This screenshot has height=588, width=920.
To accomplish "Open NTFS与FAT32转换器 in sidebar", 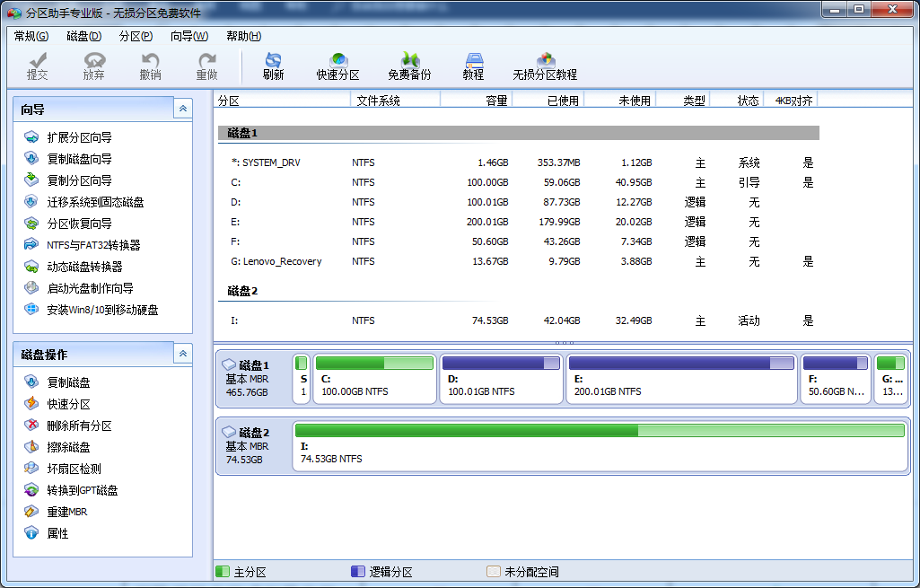I will click(x=93, y=245).
